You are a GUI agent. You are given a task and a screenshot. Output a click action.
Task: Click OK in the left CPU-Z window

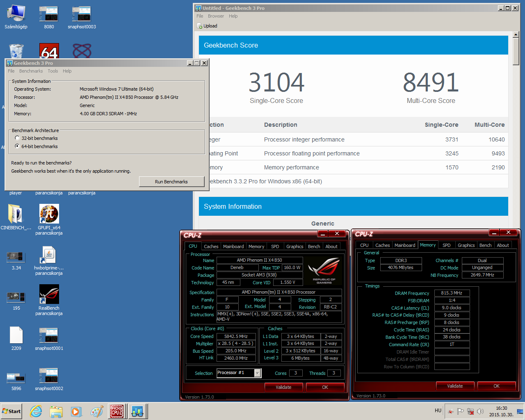tap(325, 387)
